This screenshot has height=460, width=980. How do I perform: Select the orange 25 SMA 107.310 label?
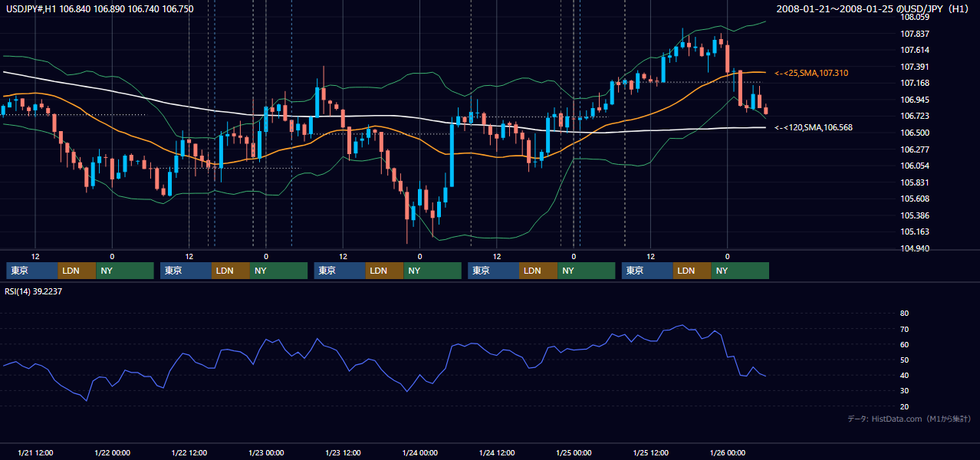[x=811, y=73]
